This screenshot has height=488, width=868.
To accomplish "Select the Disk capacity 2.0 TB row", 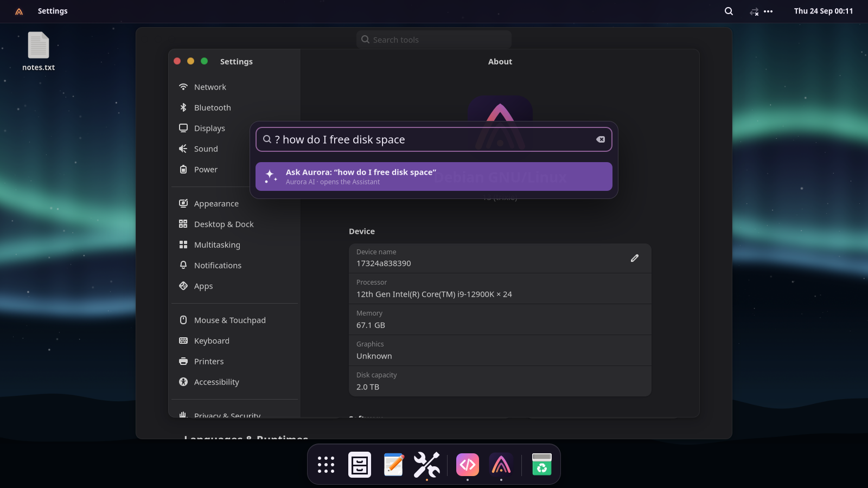I will [x=500, y=381].
